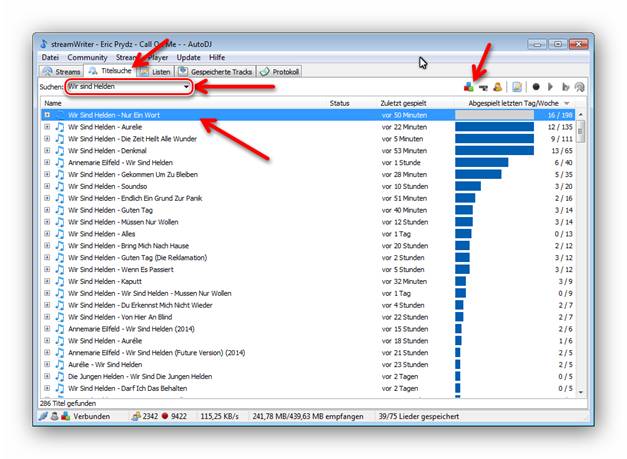This screenshot has height=459, width=627.
Task: Sort by the Name column header
Action: [x=53, y=103]
